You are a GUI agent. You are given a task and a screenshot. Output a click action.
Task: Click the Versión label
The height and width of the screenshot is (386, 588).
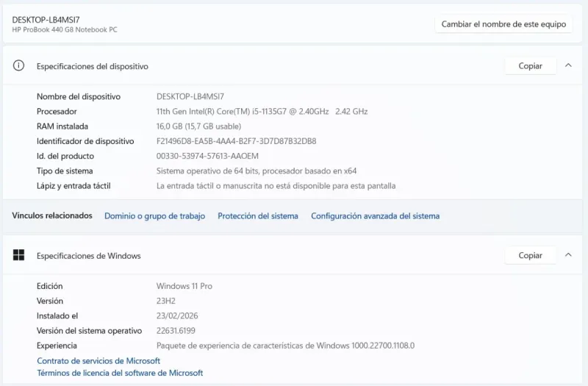[50, 301]
